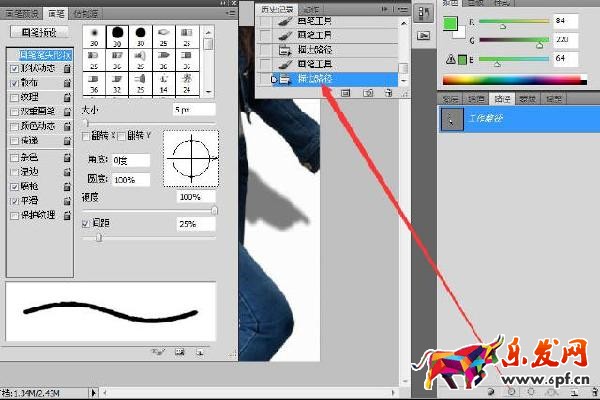Select the highlighted 描边路径 history state
This screenshot has width=600, height=400.
tap(330, 78)
